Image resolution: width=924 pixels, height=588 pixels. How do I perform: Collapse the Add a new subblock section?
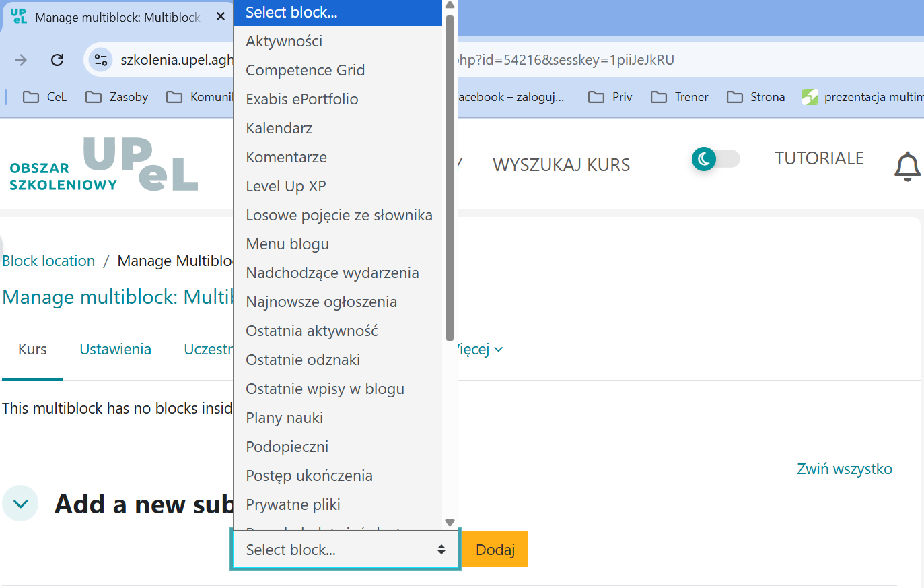click(x=21, y=504)
